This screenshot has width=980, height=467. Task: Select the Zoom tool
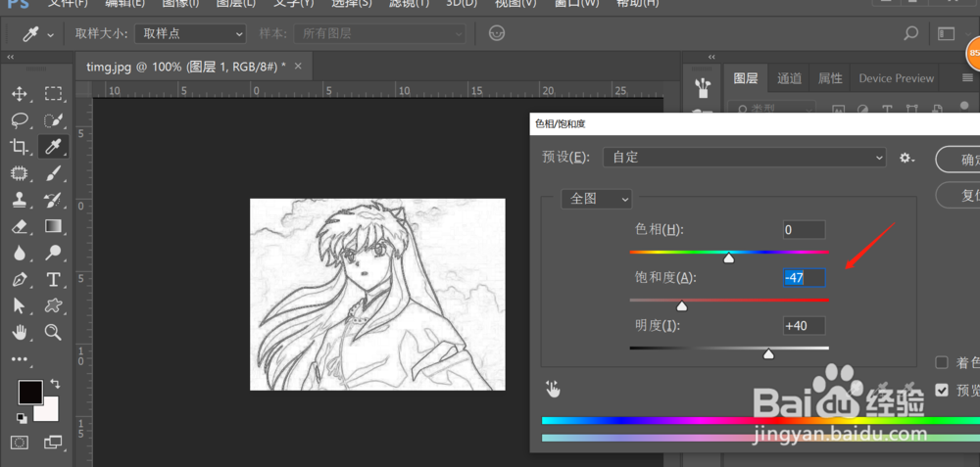click(54, 332)
